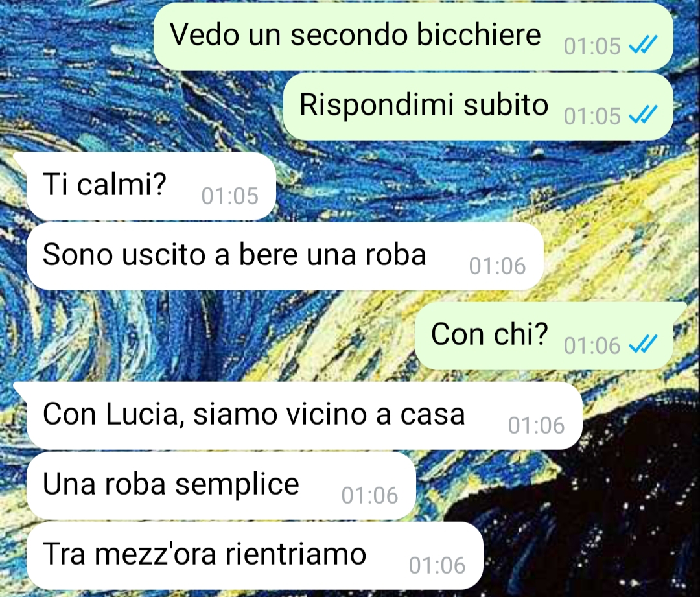The image size is (700, 597).
Task: Tap 'Tra mezz'ora rientriamo' message bubble
Action: pos(255,556)
